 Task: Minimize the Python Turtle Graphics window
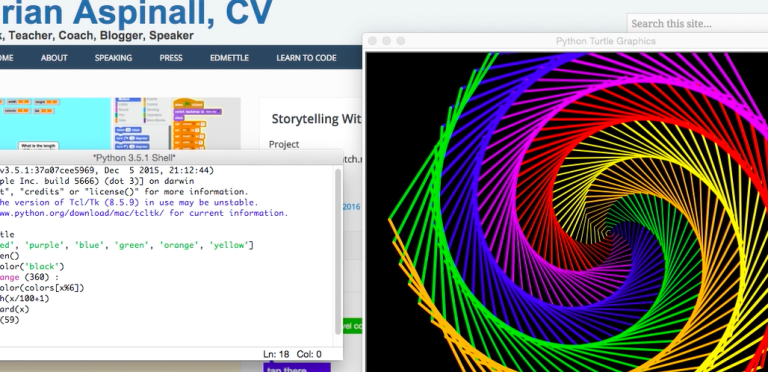(x=386, y=41)
